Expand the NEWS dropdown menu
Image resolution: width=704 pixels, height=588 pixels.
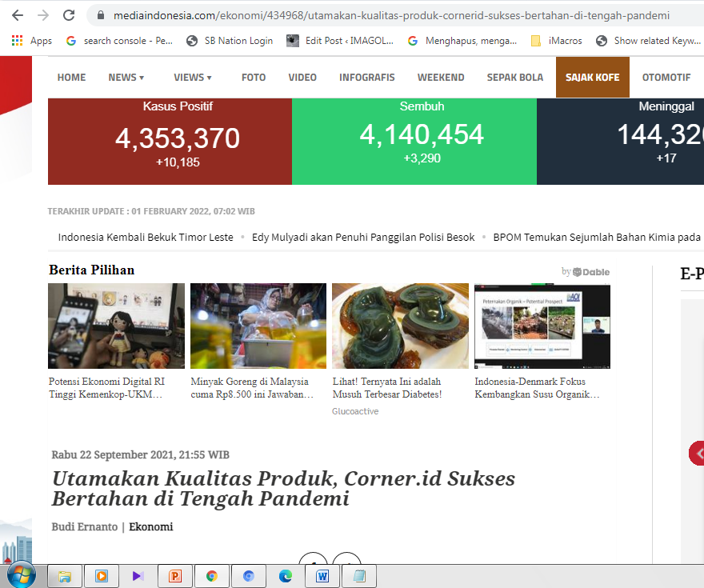pos(126,78)
